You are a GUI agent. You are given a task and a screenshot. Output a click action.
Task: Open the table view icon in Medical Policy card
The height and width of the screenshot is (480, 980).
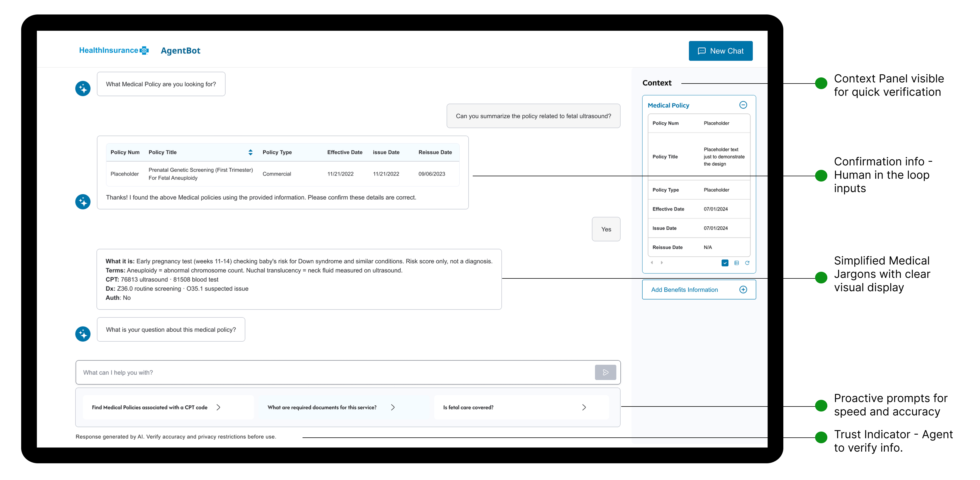(x=737, y=263)
